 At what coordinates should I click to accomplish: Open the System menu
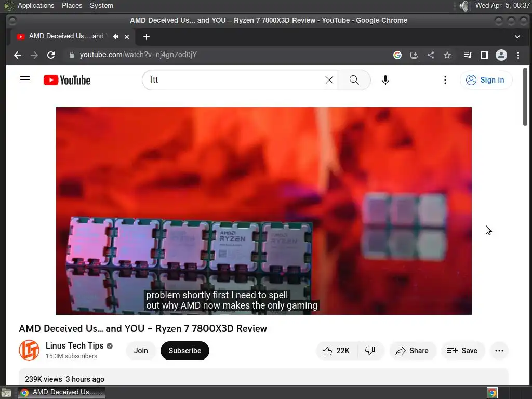coord(101,5)
